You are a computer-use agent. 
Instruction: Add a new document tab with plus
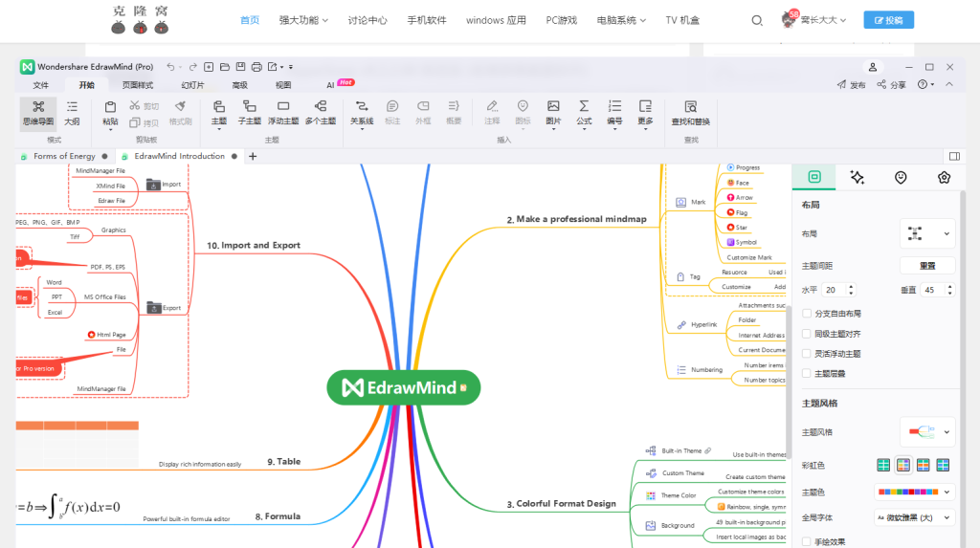(253, 156)
